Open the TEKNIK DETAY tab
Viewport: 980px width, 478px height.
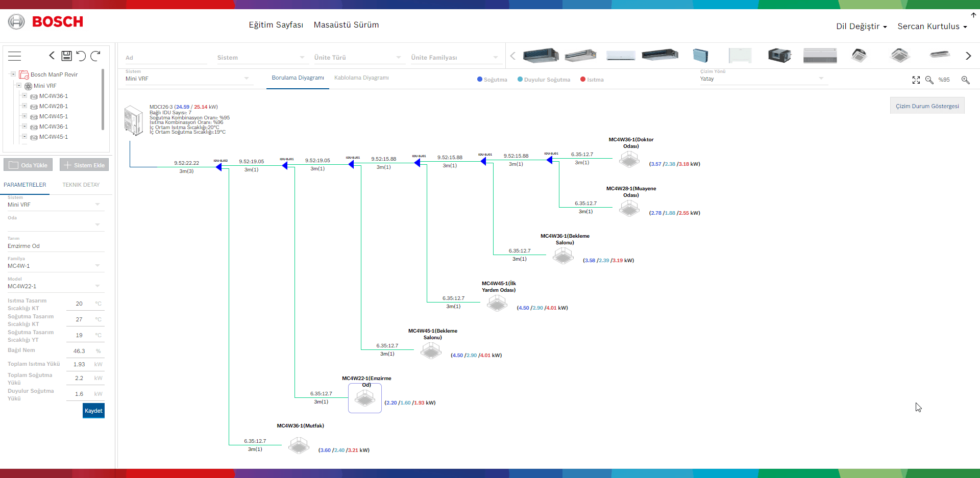81,185
